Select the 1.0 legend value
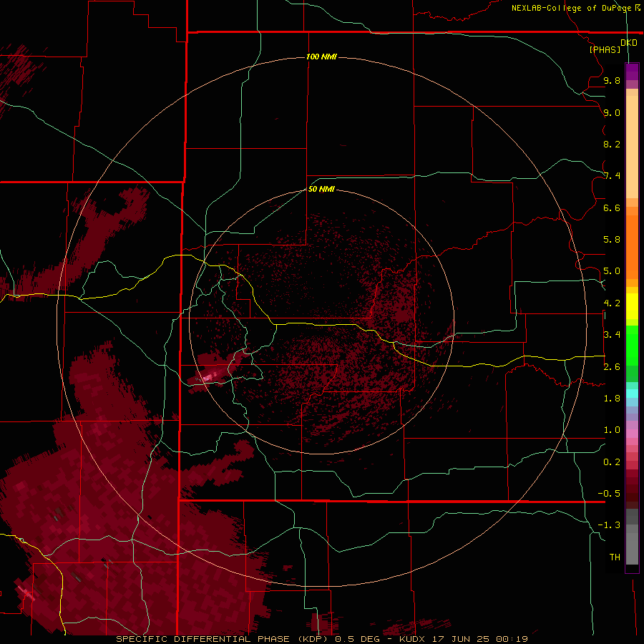Image resolution: width=644 pixels, height=644 pixels. point(612,430)
